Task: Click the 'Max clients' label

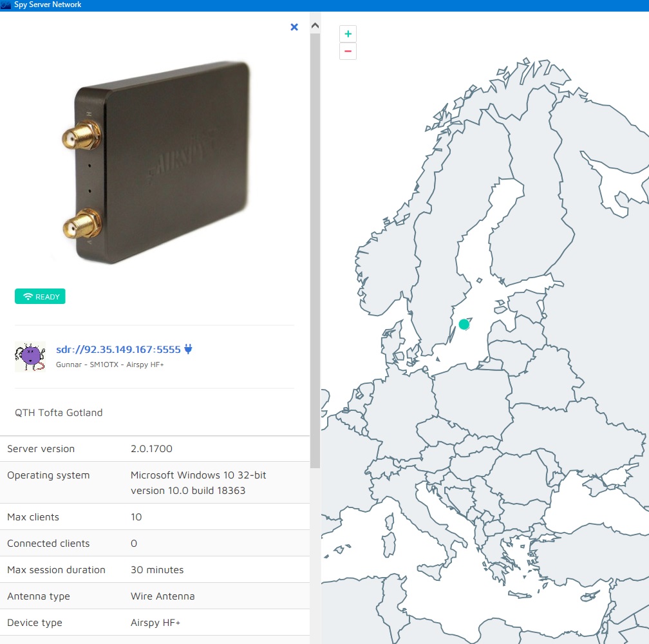Action: pos(33,517)
